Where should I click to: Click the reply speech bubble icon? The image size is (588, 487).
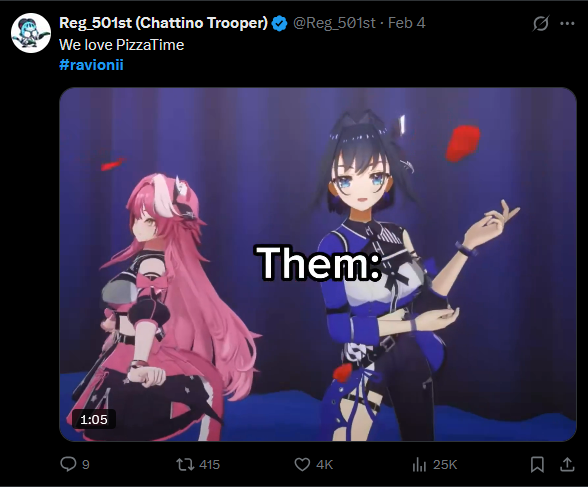(x=68, y=464)
